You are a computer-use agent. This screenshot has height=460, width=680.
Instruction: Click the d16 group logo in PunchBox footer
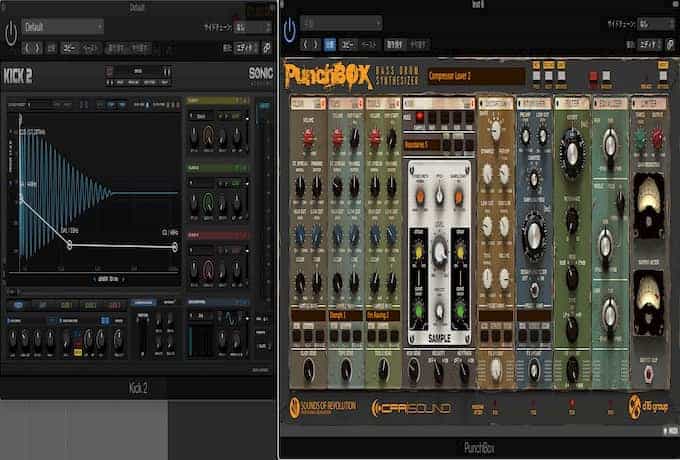tap(648, 407)
